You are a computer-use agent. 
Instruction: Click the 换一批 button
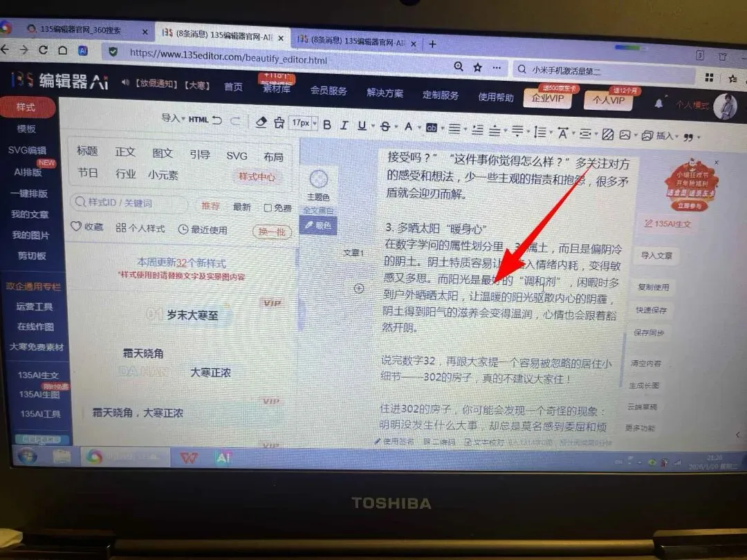272,232
